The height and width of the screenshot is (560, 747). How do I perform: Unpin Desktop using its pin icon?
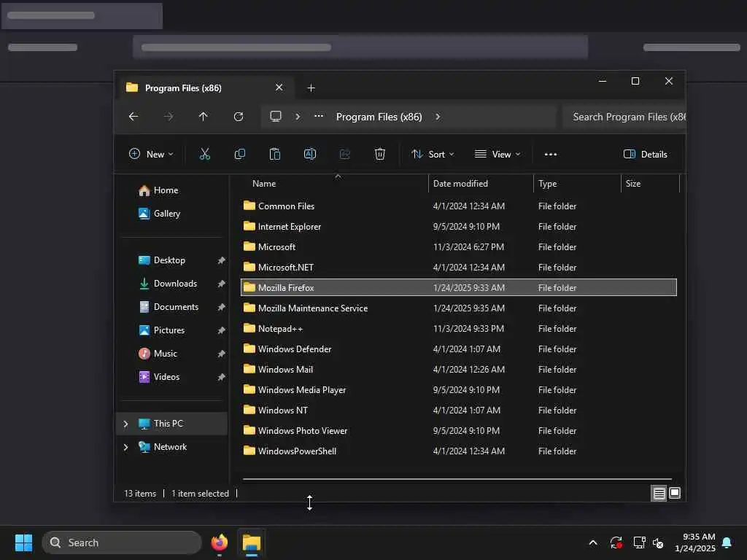point(221,260)
